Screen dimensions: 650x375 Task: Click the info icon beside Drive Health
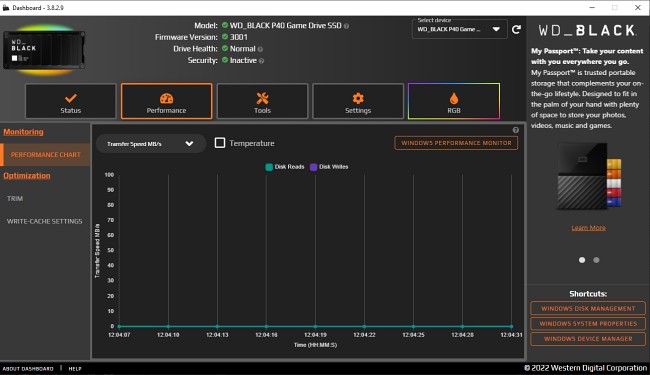pos(260,49)
